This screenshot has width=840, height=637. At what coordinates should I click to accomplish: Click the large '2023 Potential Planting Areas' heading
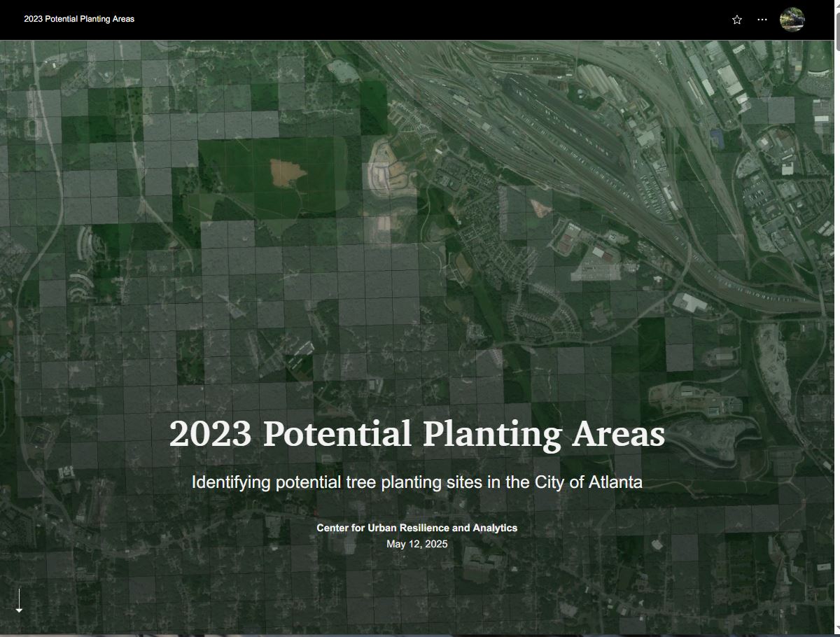(x=416, y=433)
